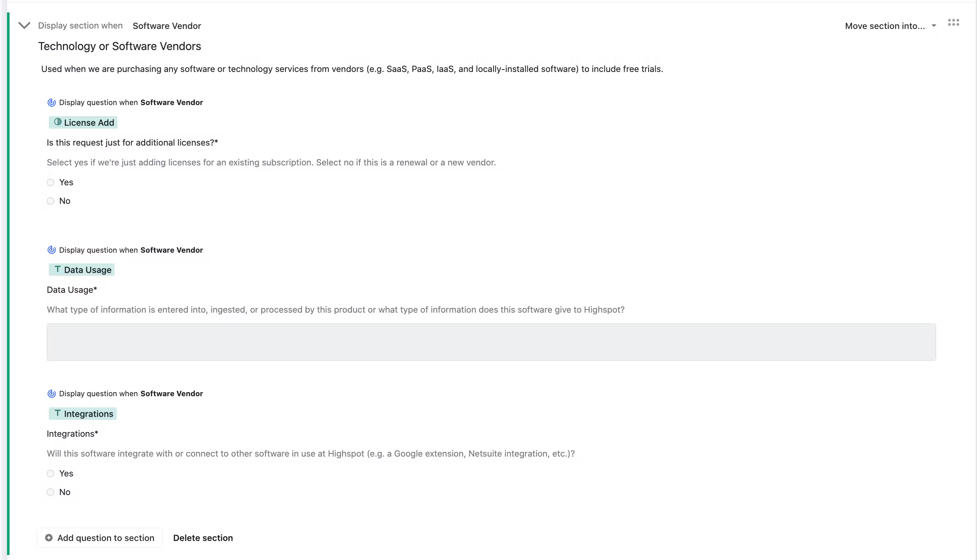Click the radio-type icon in License Add tag
Viewport: 977px width, 560px height.
[58, 122]
